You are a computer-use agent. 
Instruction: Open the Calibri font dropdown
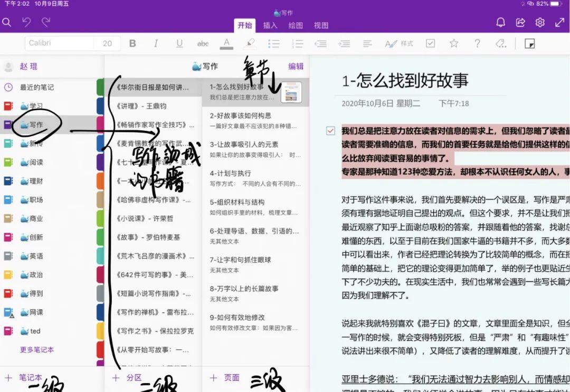click(x=59, y=43)
